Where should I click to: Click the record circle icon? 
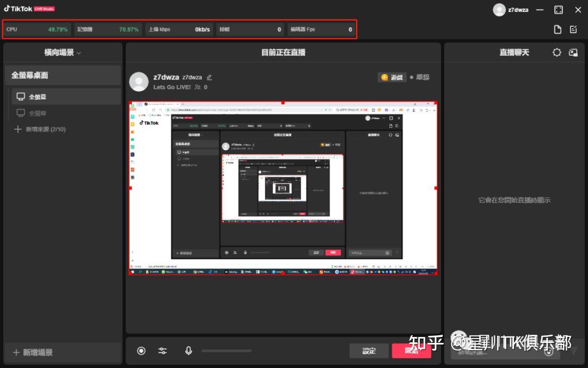pos(142,351)
